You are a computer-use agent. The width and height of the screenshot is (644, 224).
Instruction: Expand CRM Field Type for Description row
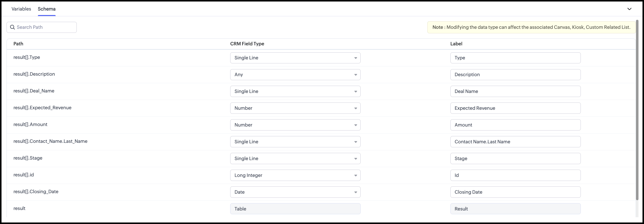pos(295,75)
